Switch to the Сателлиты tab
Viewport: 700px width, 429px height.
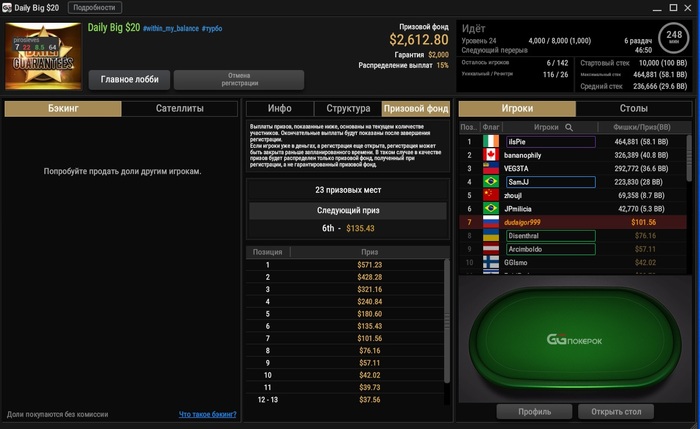(x=179, y=108)
